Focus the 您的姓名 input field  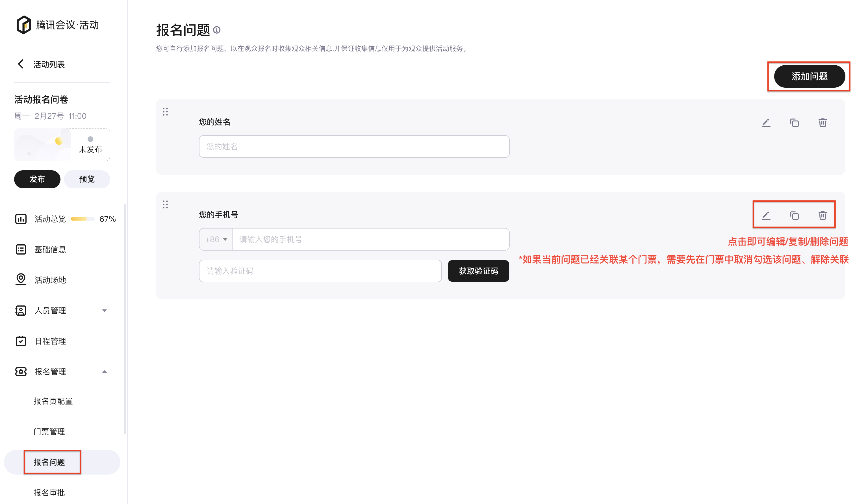click(x=354, y=147)
